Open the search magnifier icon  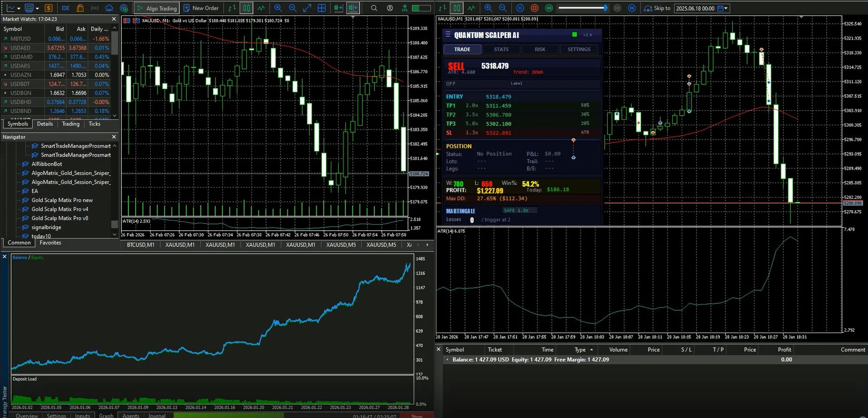coord(374,8)
